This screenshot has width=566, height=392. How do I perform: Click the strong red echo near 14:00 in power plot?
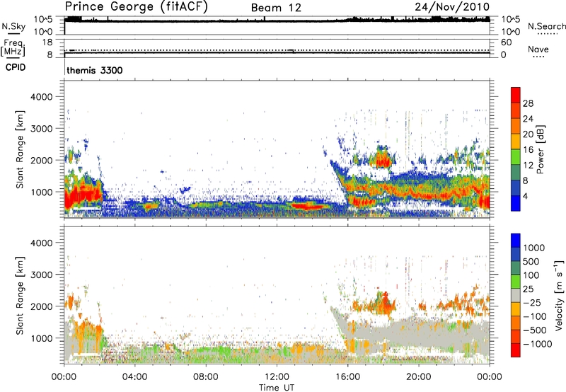(x=307, y=207)
